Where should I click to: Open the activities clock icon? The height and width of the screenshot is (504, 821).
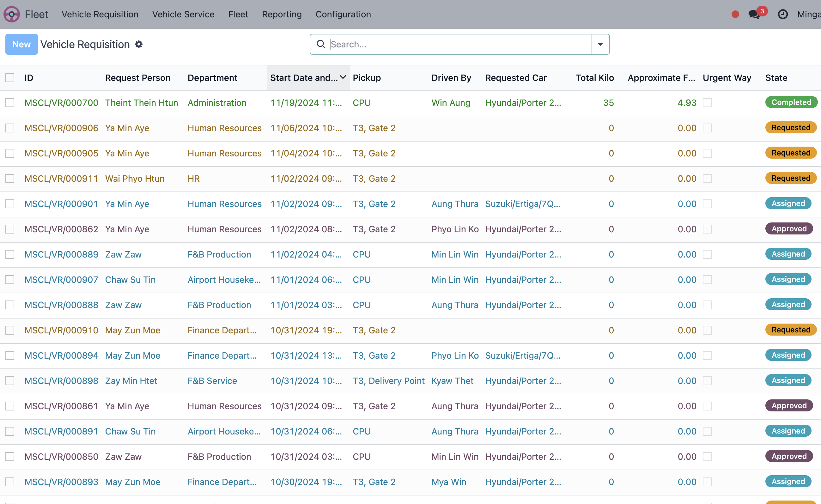click(783, 14)
